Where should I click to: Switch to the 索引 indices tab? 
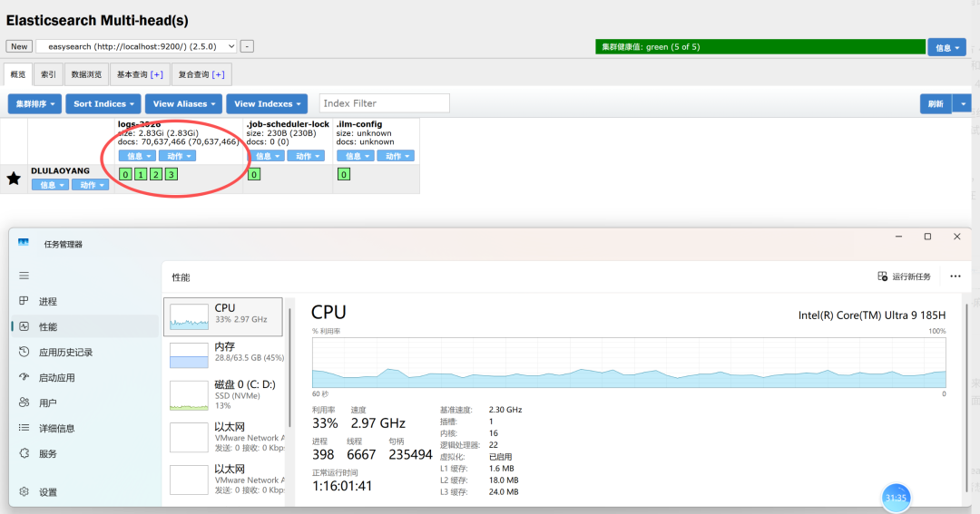pyautogui.click(x=48, y=74)
